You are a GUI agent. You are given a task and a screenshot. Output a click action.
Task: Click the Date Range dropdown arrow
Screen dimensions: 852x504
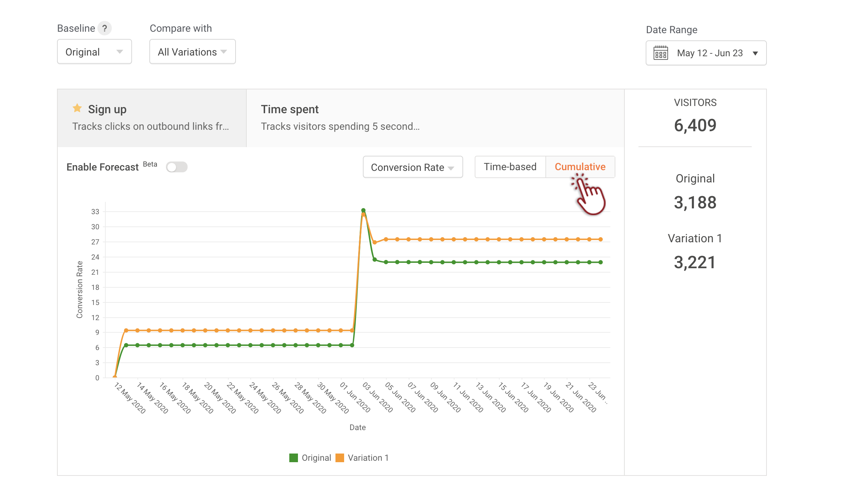click(x=755, y=53)
